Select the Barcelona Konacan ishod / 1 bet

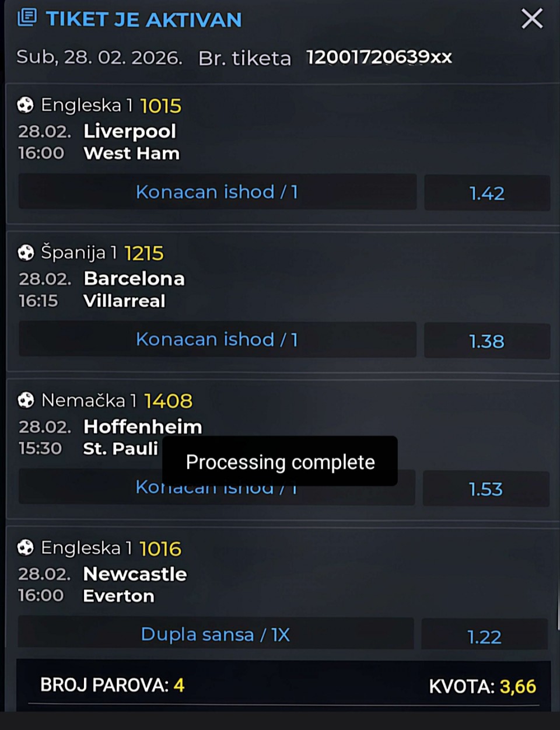tap(217, 340)
